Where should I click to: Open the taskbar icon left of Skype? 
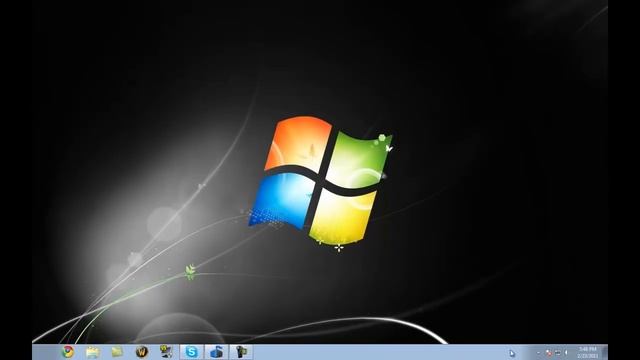(x=166, y=352)
